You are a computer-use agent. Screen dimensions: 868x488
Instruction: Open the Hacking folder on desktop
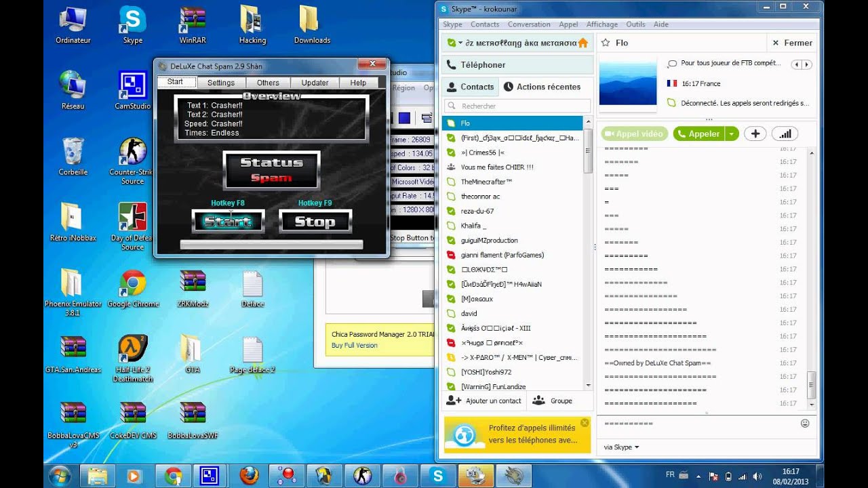(x=252, y=25)
